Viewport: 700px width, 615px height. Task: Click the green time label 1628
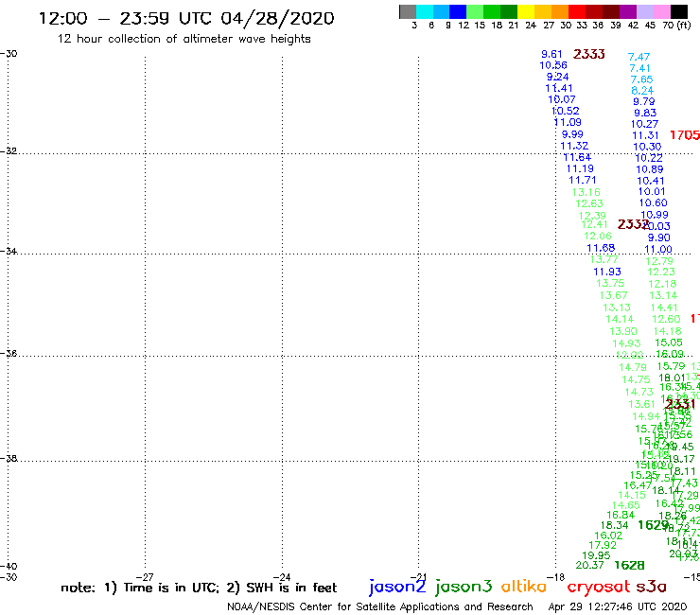(x=629, y=566)
